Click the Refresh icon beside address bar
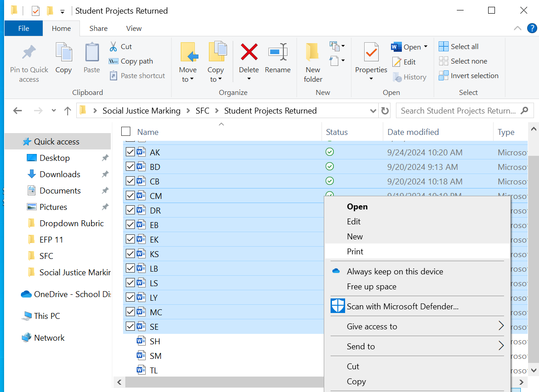Screen dimensions: 539x392 [385, 111]
